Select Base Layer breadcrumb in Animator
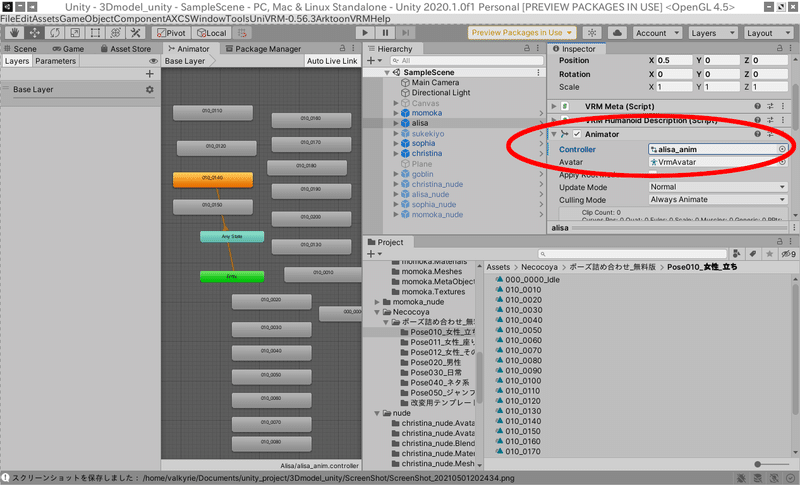The image size is (800, 485). (x=185, y=61)
